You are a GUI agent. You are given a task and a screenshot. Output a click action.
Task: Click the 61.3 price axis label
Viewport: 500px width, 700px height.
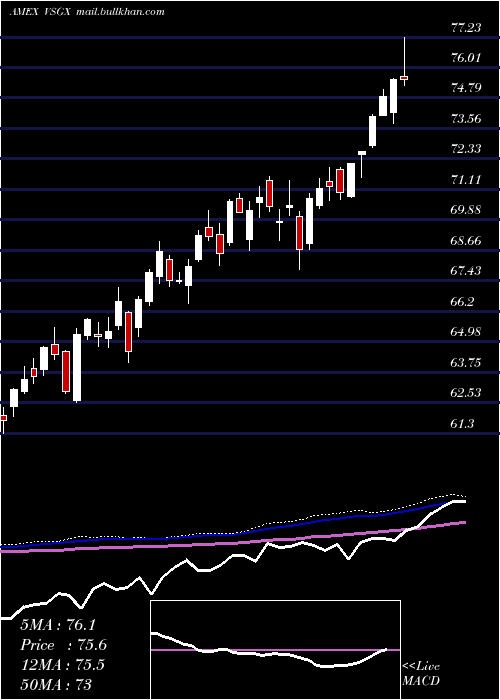462,424
